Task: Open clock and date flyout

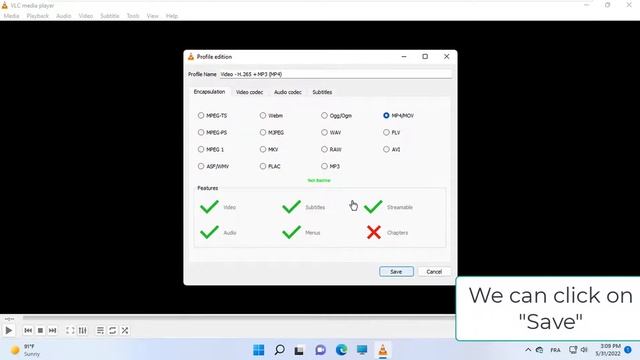Action: (608, 350)
